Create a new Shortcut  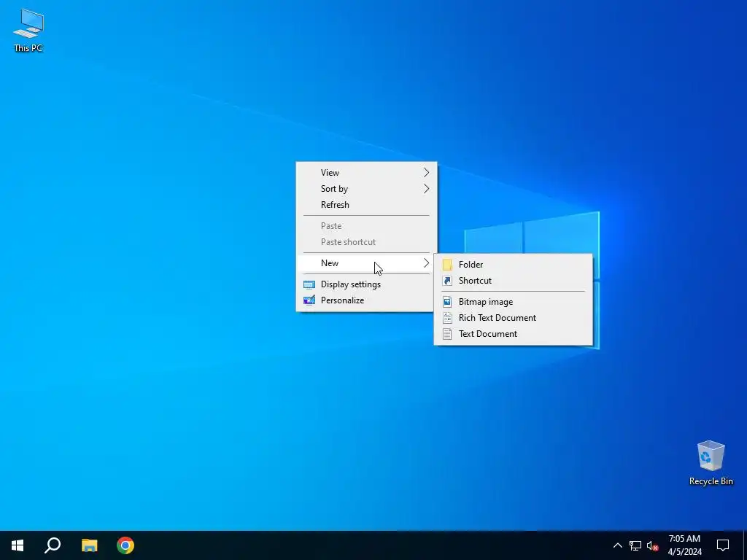pyautogui.click(x=513, y=281)
